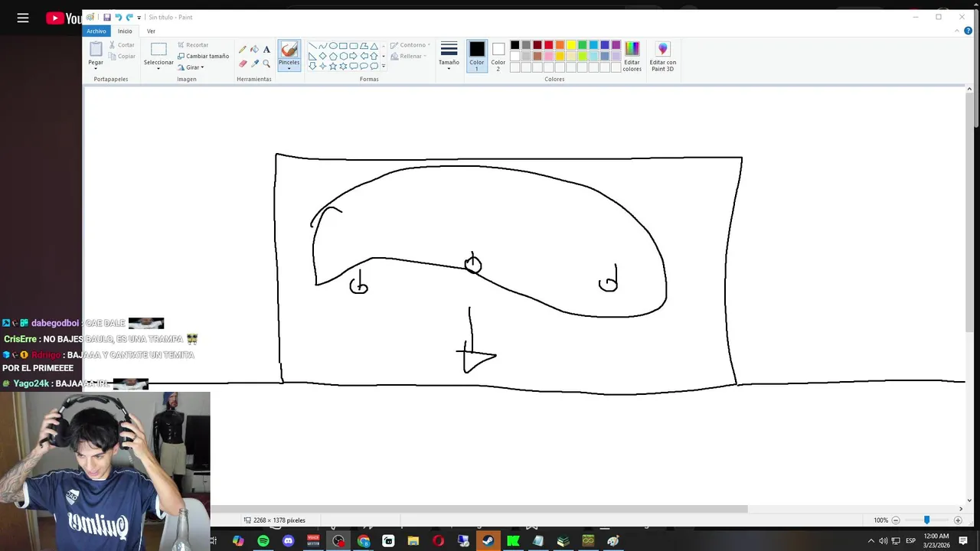Click Copiar in Portapapeles group
This screenshot has height=551, width=980.
(122, 56)
